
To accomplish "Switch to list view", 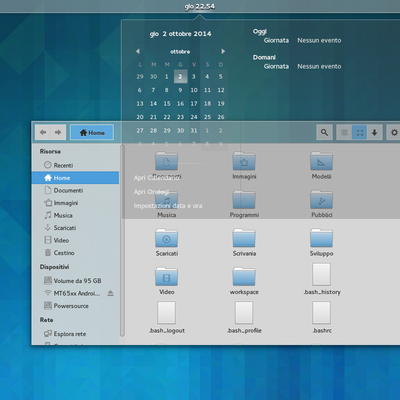I will [x=344, y=132].
